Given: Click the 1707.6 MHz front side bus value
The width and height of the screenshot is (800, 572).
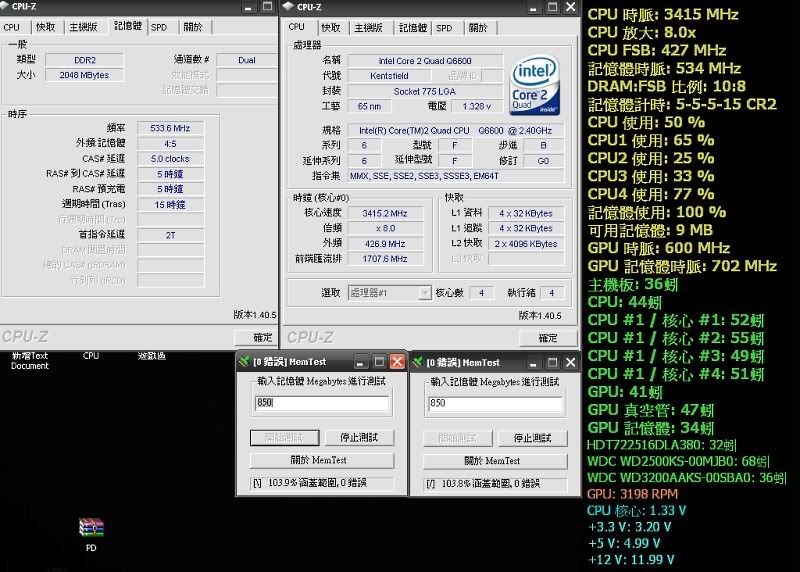Looking at the screenshot, I should pyautogui.click(x=385, y=259).
